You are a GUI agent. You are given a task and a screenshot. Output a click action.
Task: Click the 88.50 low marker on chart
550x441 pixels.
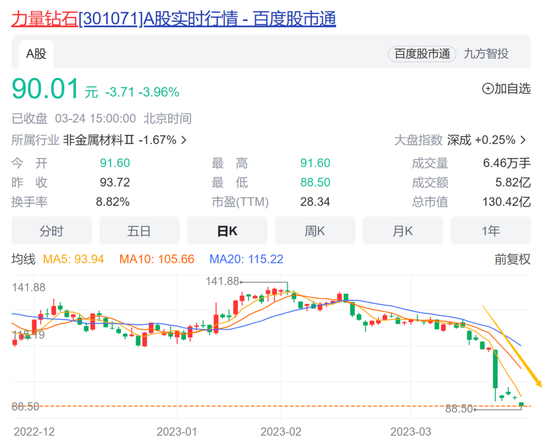pos(459,409)
